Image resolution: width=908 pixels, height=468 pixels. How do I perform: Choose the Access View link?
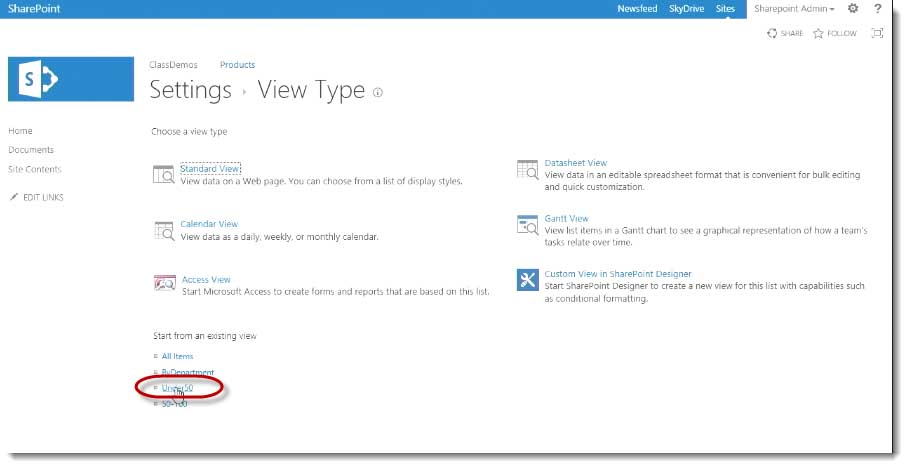206,279
